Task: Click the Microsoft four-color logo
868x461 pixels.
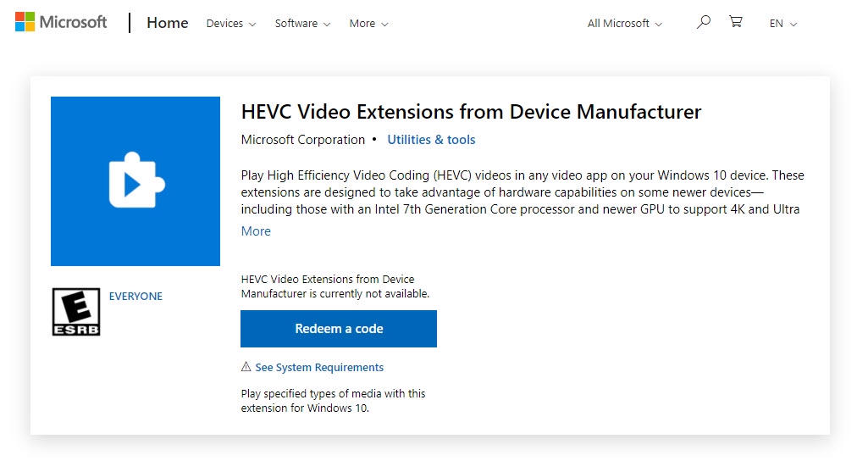Action: point(25,22)
